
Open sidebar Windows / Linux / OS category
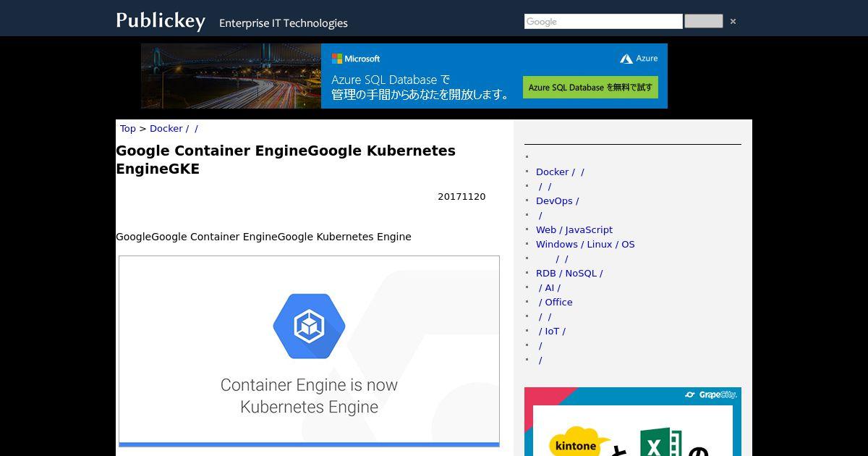(585, 244)
